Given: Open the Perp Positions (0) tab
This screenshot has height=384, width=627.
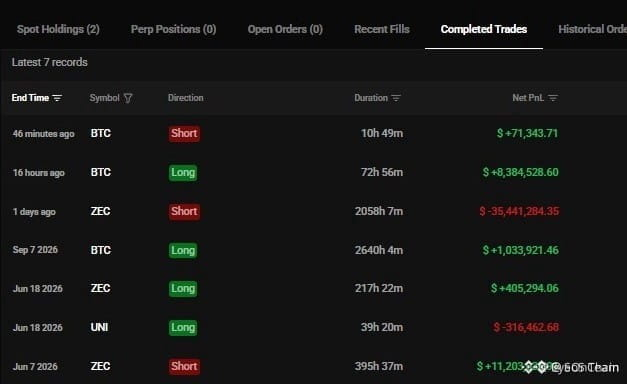Looking at the screenshot, I should pyautogui.click(x=174, y=29).
